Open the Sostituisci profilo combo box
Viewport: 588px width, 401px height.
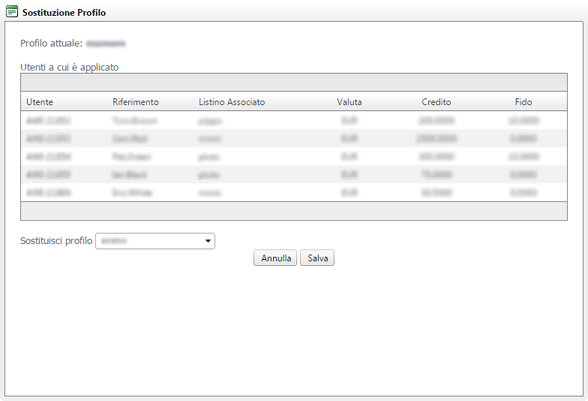tap(155, 241)
